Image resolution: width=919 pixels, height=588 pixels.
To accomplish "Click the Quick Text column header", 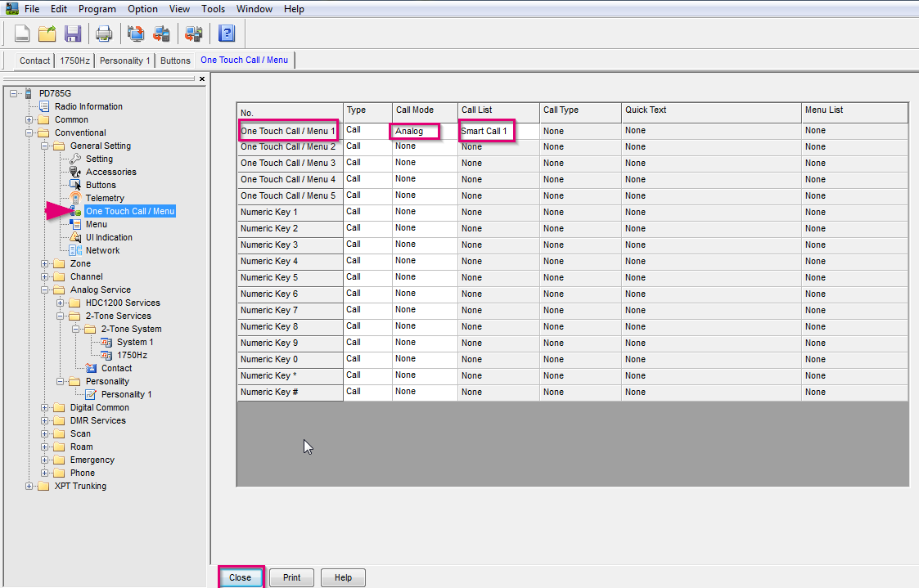I will click(711, 112).
